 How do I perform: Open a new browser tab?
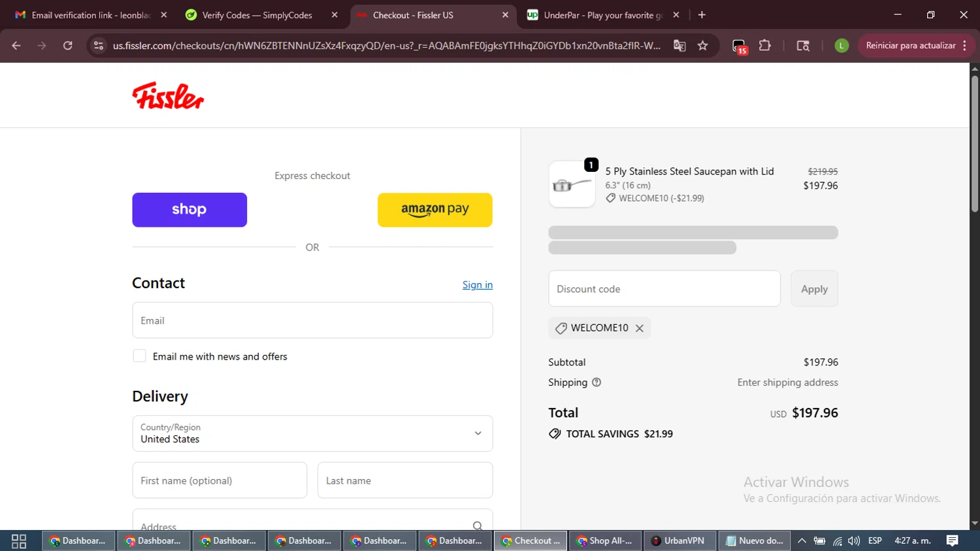[702, 15]
